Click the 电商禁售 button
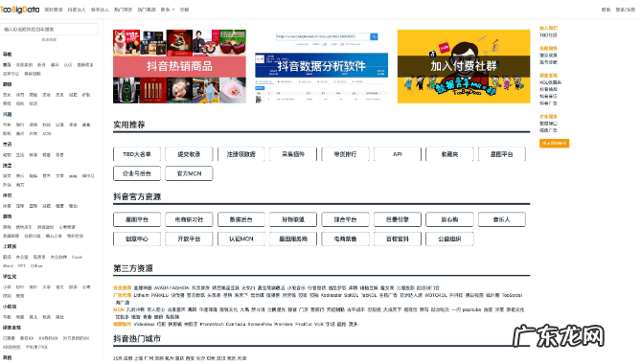The image size is (641, 364). click(346, 239)
